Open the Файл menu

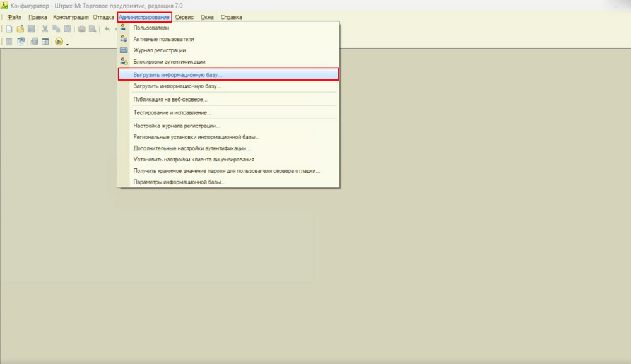tap(14, 17)
